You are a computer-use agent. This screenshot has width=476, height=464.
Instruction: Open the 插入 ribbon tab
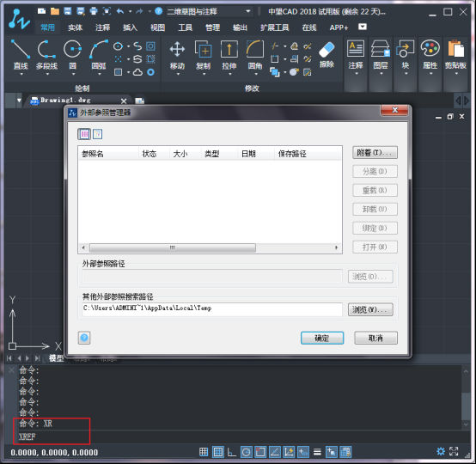[x=130, y=27]
